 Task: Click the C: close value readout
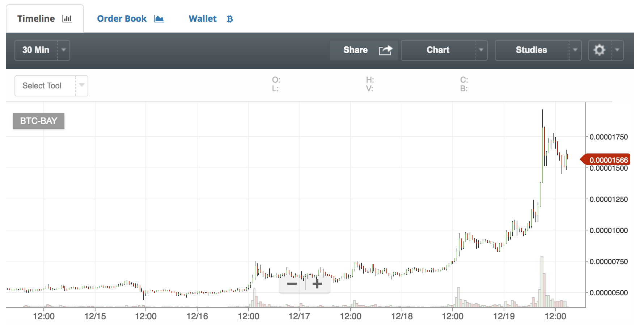(464, 80)
